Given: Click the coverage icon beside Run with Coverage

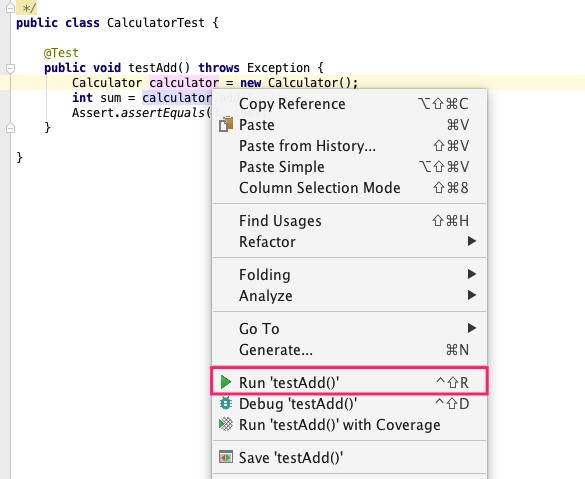Looking at the screenshot, I should point(225,424).
